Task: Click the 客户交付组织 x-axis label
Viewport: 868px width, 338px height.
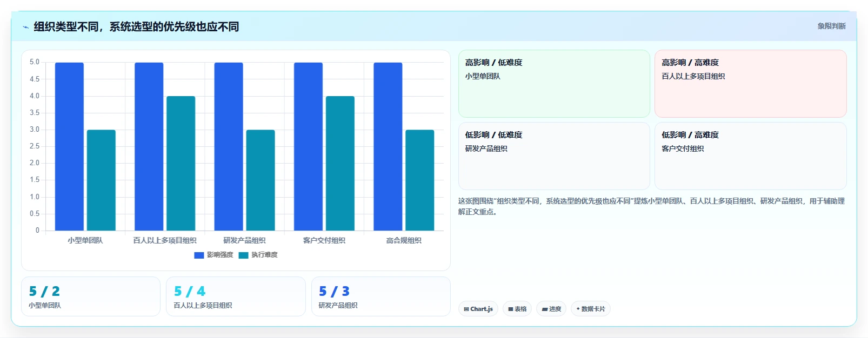Action: click(324, 240)
